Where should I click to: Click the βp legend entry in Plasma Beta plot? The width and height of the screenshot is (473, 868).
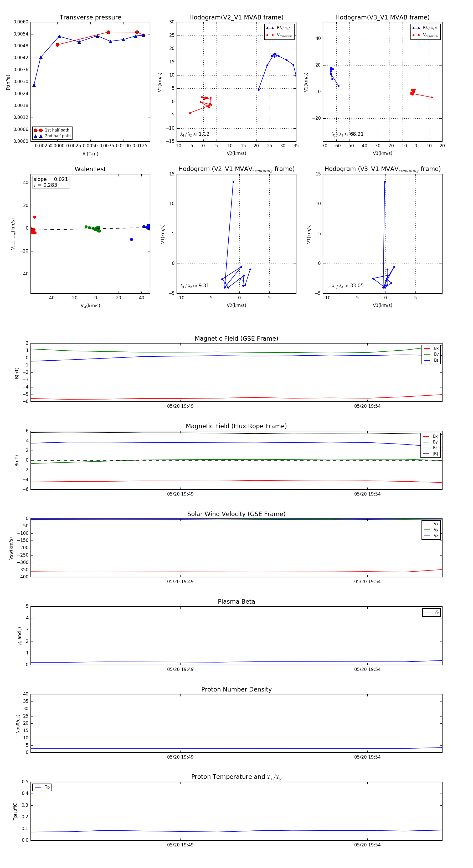pyautogui.click(x=431, y=612)
